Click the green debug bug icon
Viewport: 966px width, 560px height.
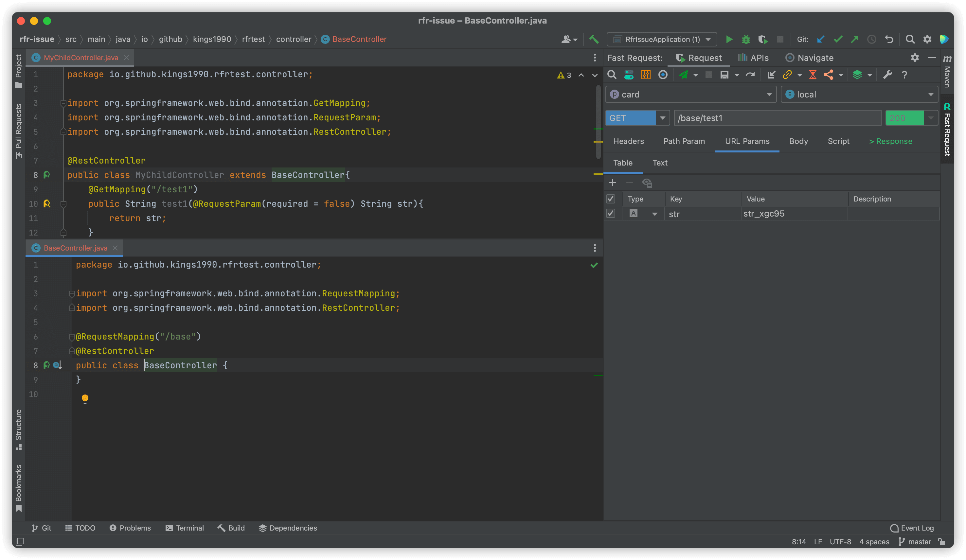coord(745,39)
